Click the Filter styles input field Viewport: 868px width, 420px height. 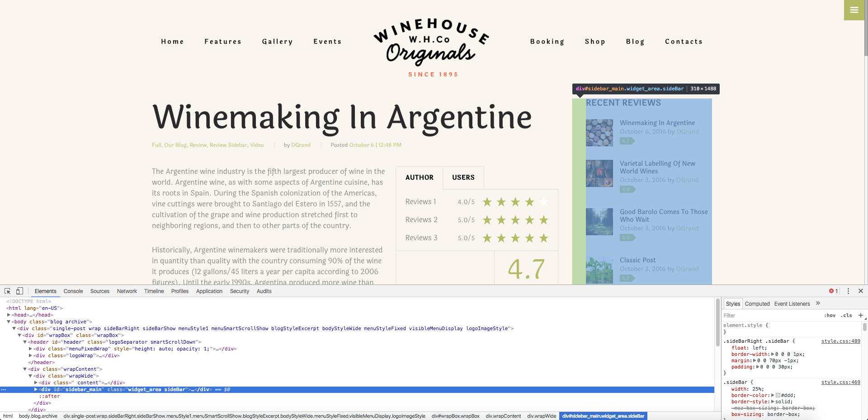tap(769, 316)
